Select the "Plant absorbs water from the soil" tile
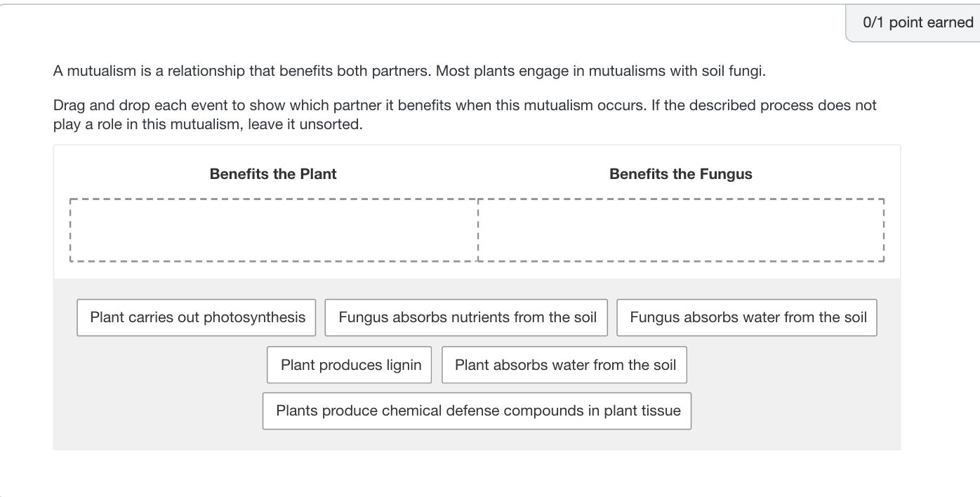The width and height of the screenshot is (980, 497). (564, 364)
